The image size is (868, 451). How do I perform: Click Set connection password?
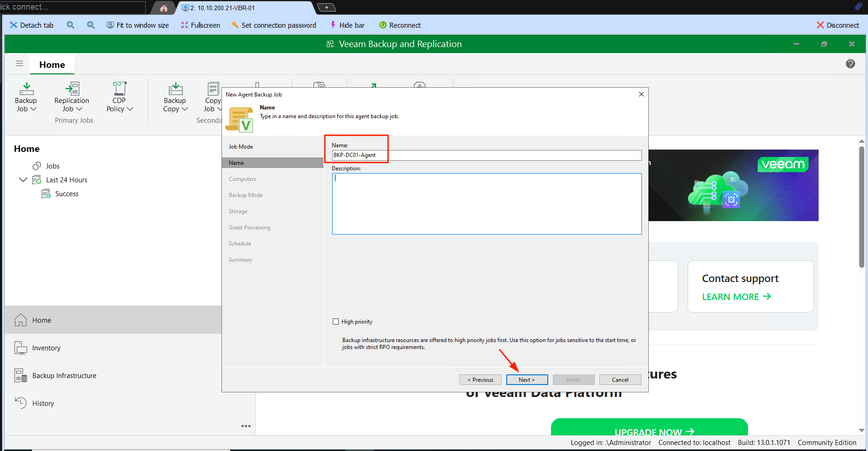coord(274,25)
